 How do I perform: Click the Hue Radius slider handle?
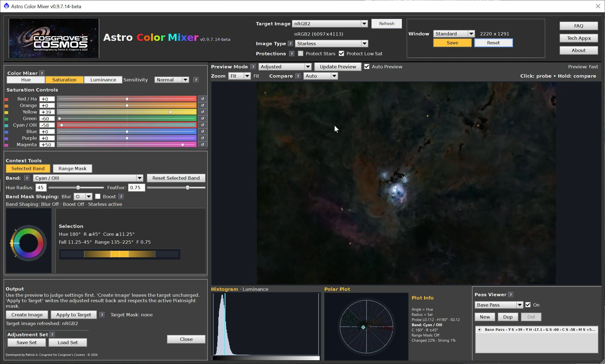(x=78, y=188)
